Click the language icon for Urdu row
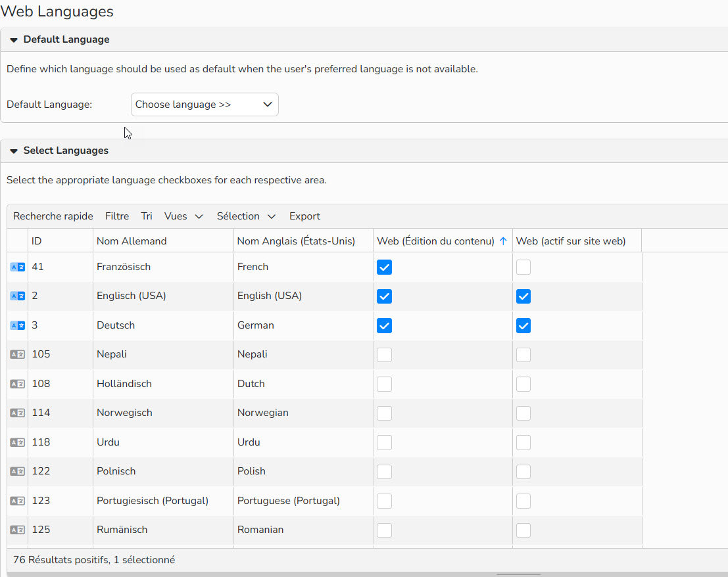 click(18, 442)
